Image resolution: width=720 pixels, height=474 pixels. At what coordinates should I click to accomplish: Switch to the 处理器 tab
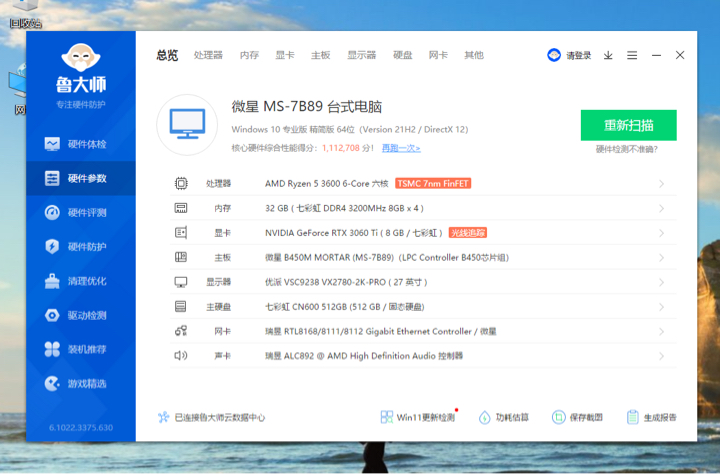tap(208, 55)
